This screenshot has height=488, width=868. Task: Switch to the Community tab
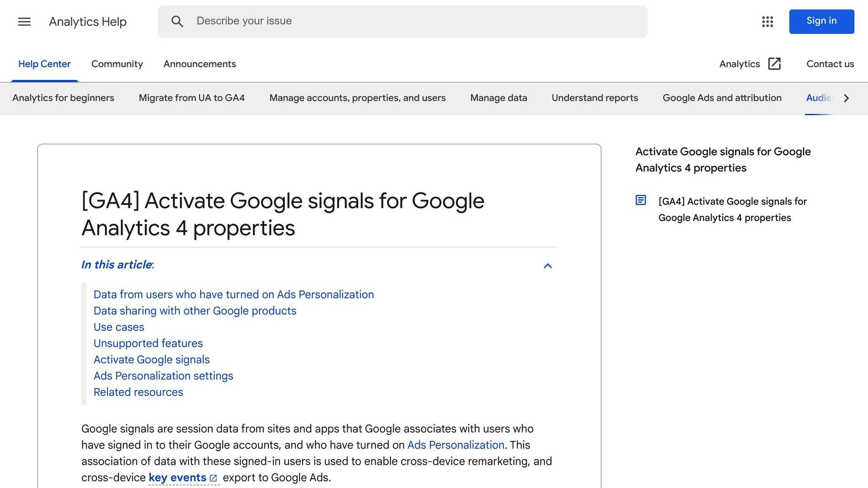click(117, 64)
